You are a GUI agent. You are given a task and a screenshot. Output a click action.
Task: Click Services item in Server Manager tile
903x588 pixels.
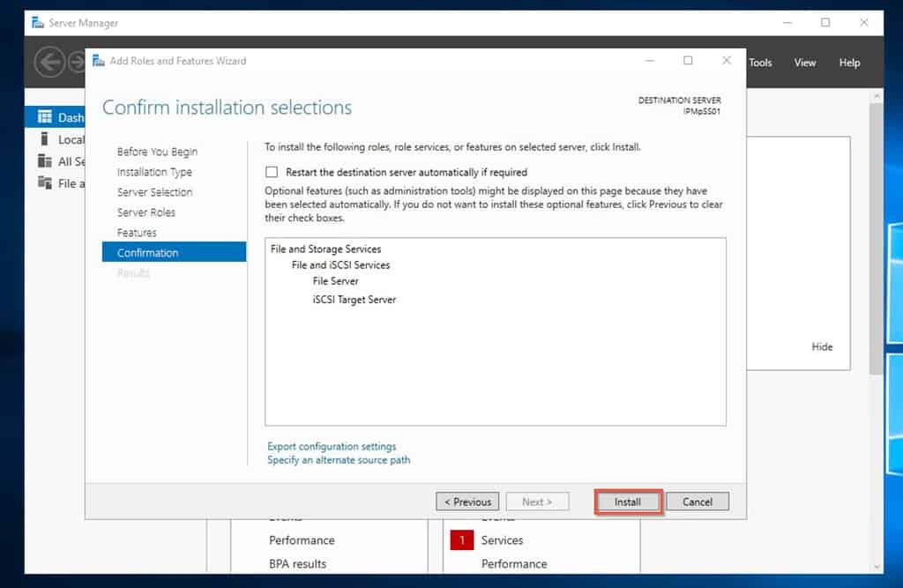tap(502, 540)
